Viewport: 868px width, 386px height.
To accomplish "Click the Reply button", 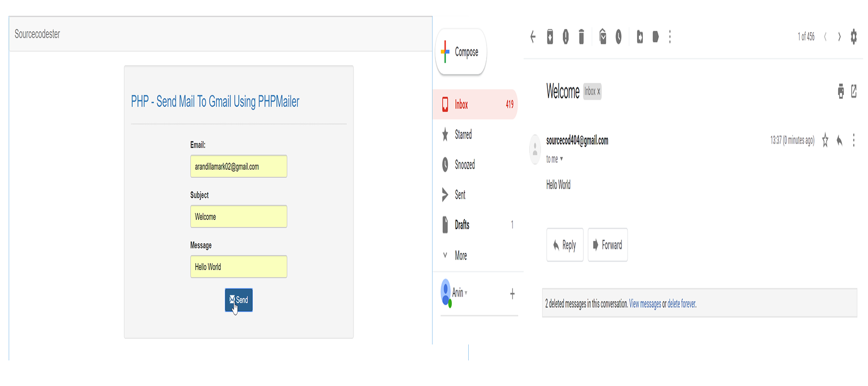I will coord(565,245).
